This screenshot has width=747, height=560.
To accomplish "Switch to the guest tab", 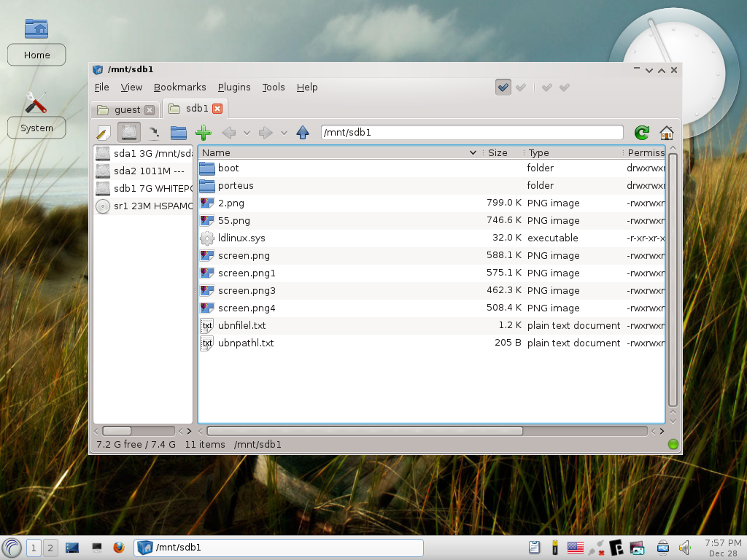I will coord(125,110).
